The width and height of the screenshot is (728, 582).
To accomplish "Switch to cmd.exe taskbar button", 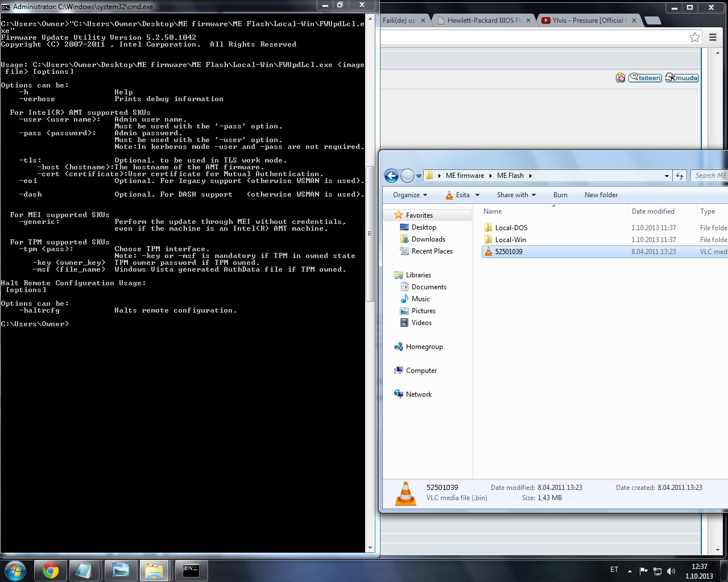I will pos(191,571).
